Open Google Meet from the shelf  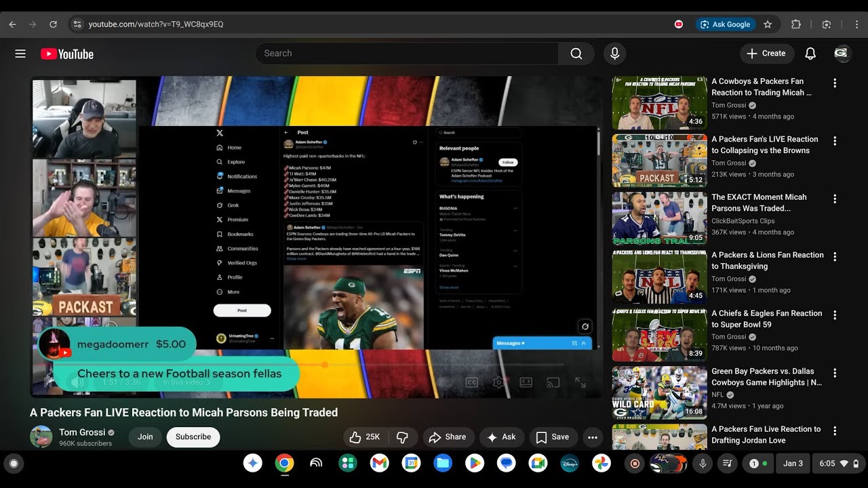(538, 464)
